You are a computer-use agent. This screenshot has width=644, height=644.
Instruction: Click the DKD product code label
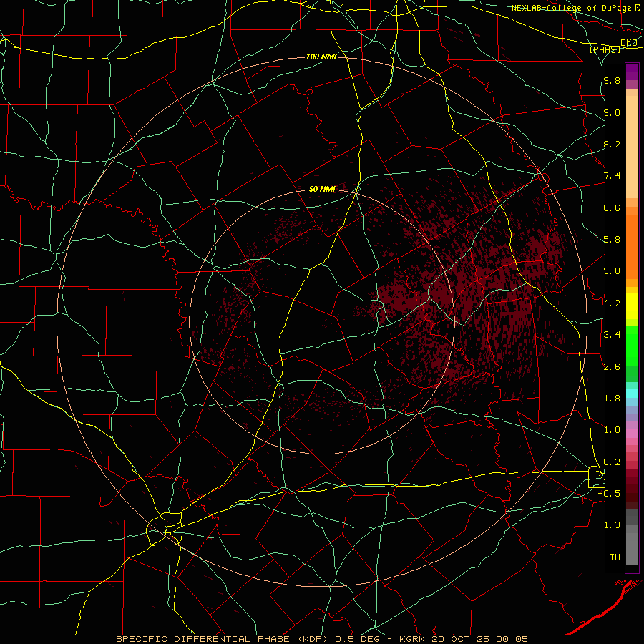pyautogui.click(x=629, y=43)
